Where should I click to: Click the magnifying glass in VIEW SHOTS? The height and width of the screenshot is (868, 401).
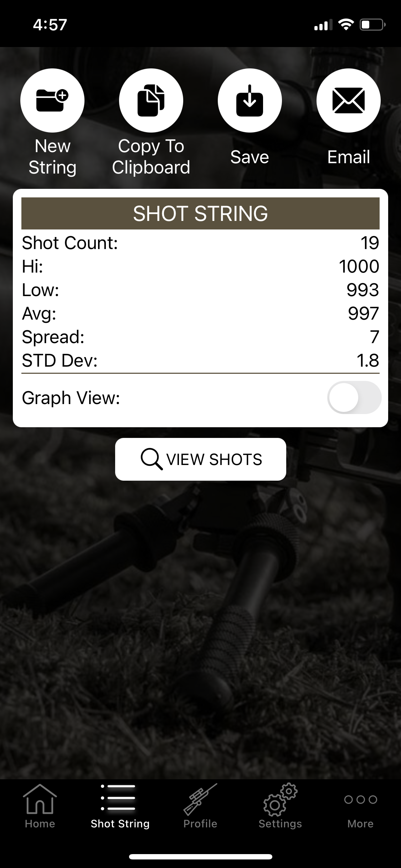[x=151, y=459]
